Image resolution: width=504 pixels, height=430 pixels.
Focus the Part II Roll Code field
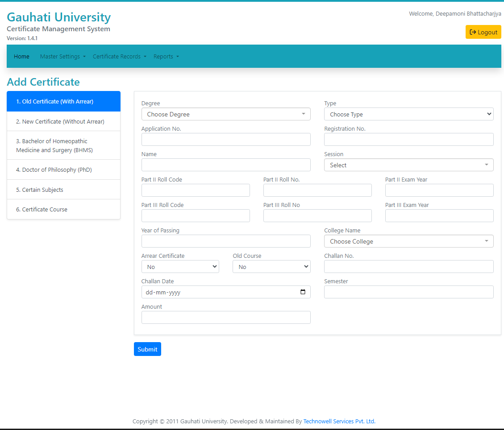(x=196, y=190)
